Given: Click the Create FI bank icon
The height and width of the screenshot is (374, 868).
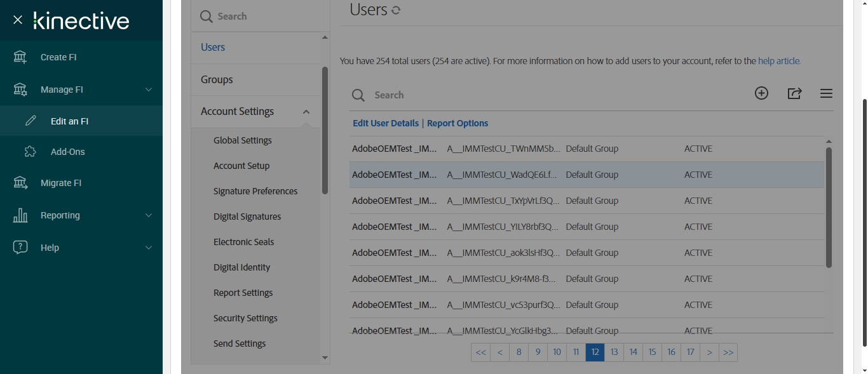Looking at the screenshot, I should (20, 57).
